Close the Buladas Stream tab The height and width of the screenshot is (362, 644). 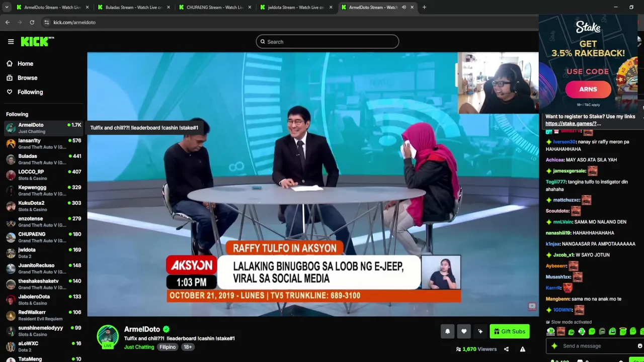click(169, 7)
